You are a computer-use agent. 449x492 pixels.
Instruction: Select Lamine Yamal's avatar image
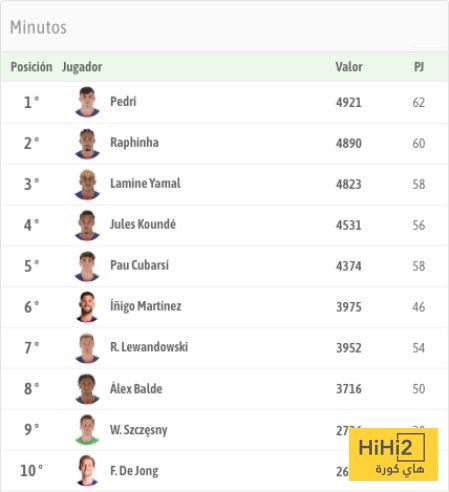87,184
